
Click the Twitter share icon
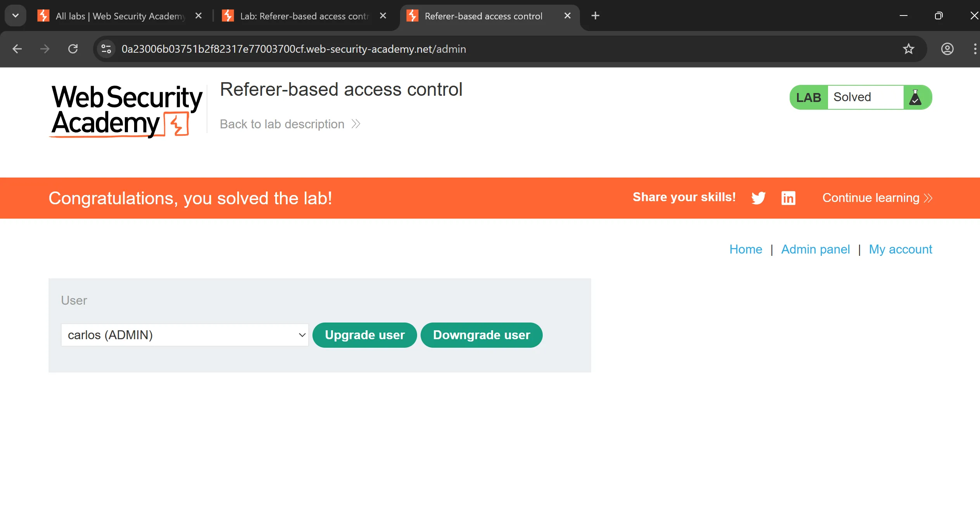[x=758, y=198]
